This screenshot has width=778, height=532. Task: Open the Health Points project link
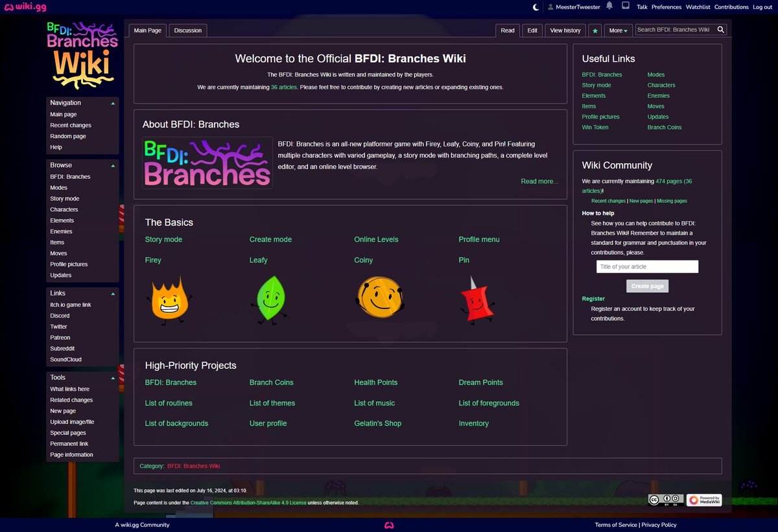(x=376, y=382)
